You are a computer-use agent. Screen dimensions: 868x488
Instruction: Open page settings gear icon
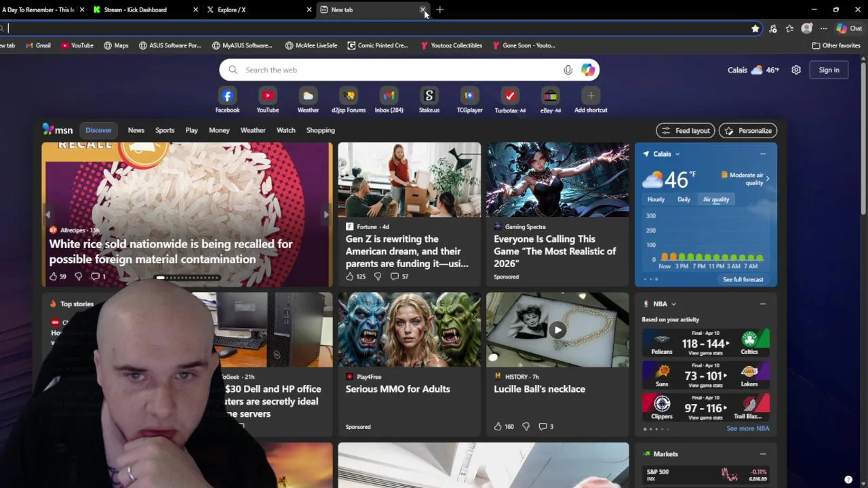pyautogui.click(x=796, y=70)
